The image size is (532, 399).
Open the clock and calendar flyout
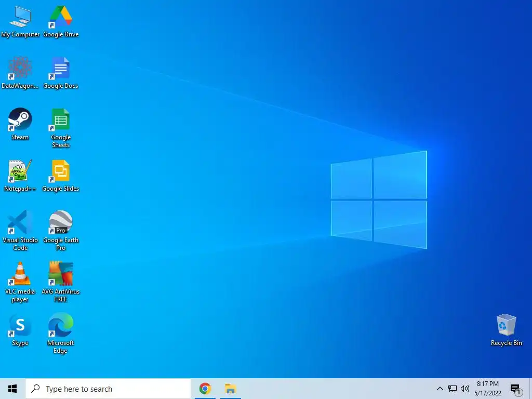[488, 389]
